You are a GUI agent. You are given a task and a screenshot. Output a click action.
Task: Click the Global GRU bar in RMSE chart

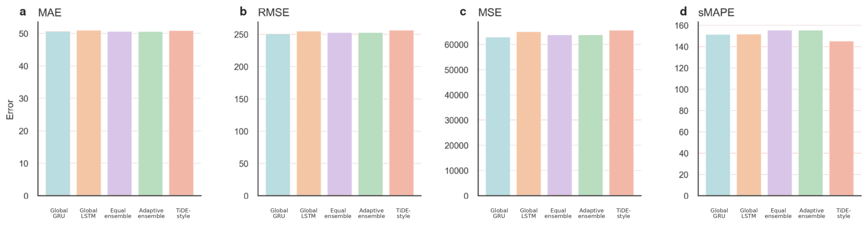tap(278, 115)
